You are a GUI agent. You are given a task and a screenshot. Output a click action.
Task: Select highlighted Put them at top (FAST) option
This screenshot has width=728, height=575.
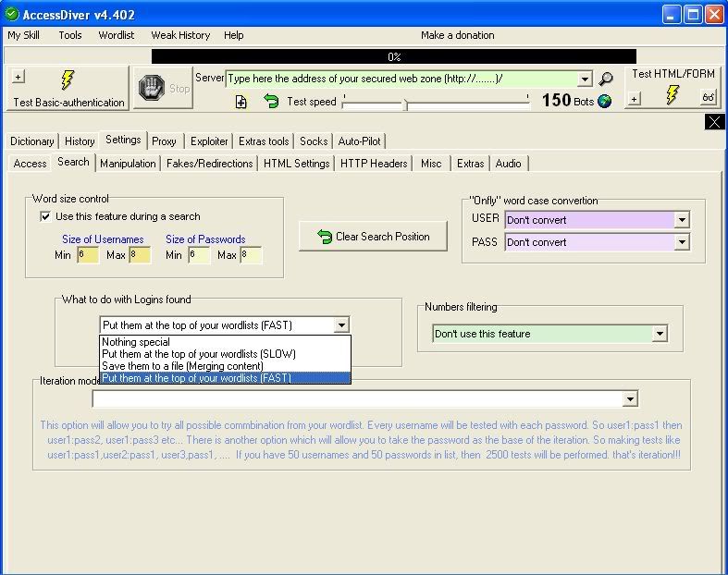[x=225, y=378]
